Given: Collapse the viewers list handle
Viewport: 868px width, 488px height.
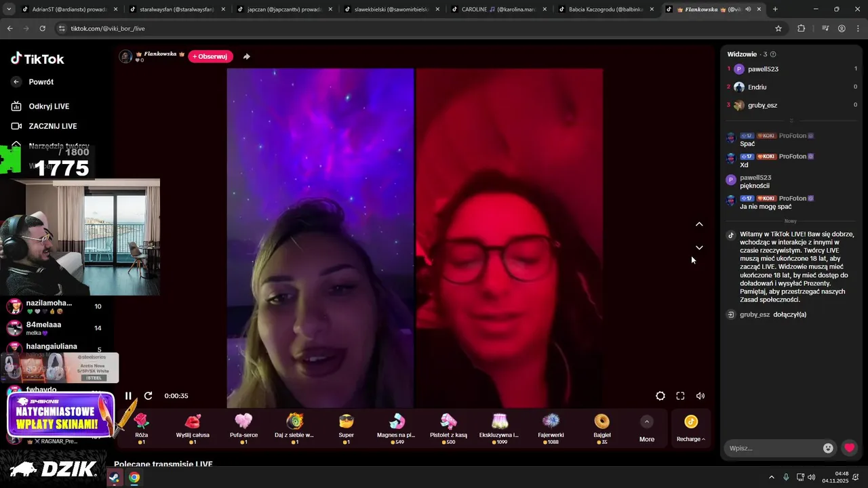Looking at the screenshot, I should 791,121.
